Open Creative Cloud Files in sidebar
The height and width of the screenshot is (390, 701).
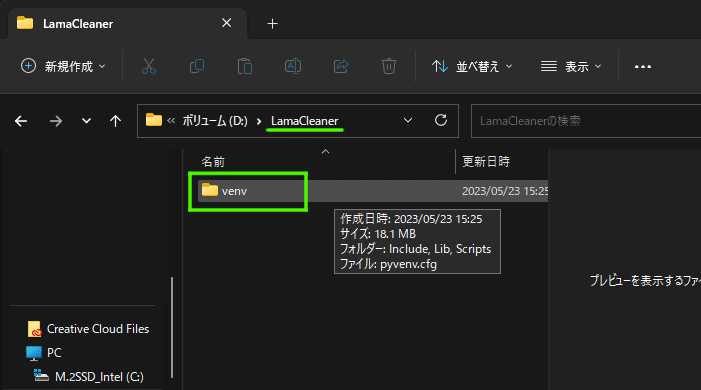click(89, 329)
